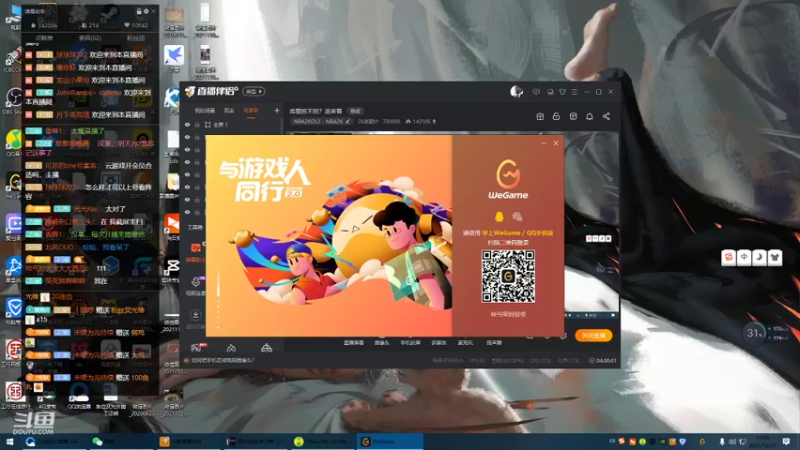This screenshot has height=450, width=800.
Task: Select the 全屏 1 source row
Action: click(x=231, y=124)
